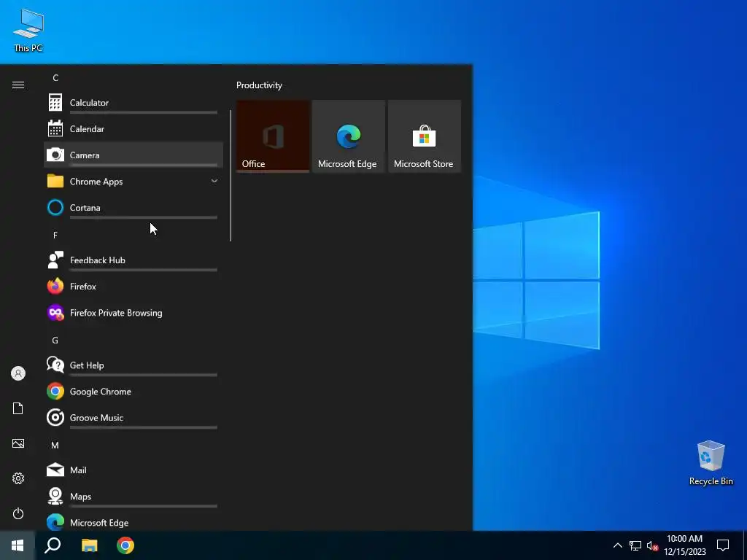
Task: Open Calculator from the app list
Action: pos(133,102)
